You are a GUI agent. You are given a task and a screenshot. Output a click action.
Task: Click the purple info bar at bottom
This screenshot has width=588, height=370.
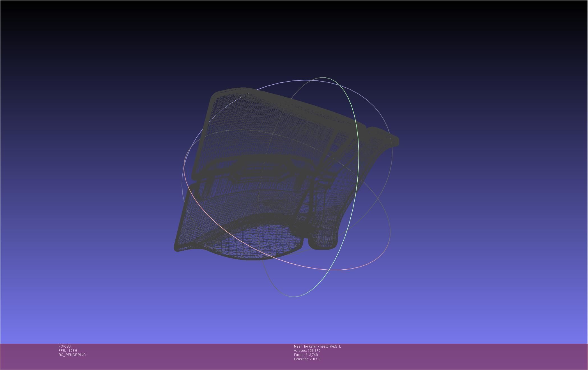click(449, 356)
